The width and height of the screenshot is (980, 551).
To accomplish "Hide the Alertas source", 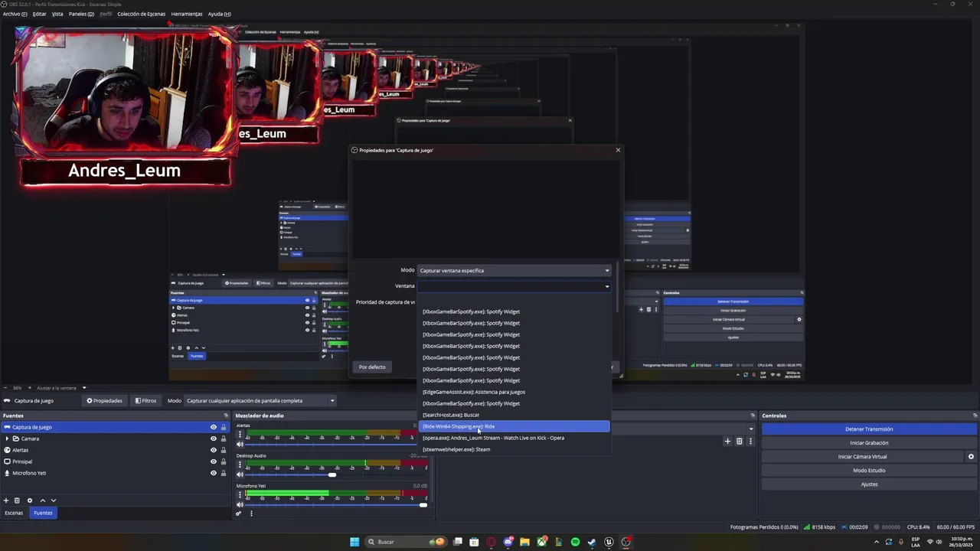I will point(214,450).
